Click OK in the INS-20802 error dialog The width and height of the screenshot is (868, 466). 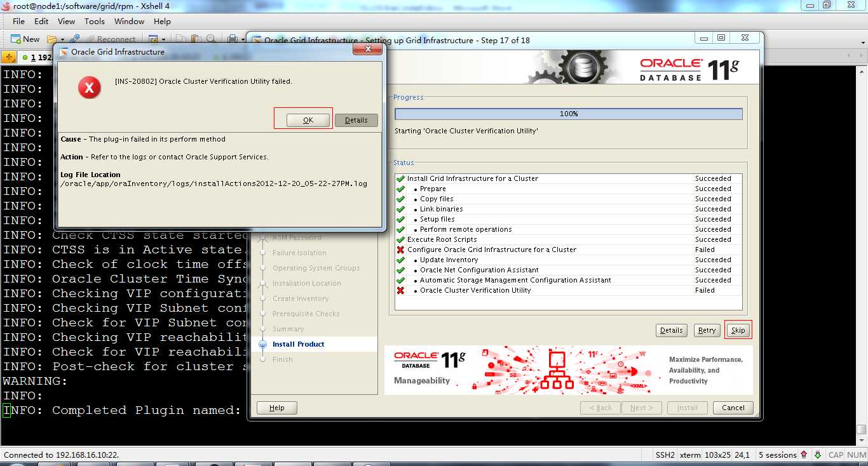(x=308, y=120)
